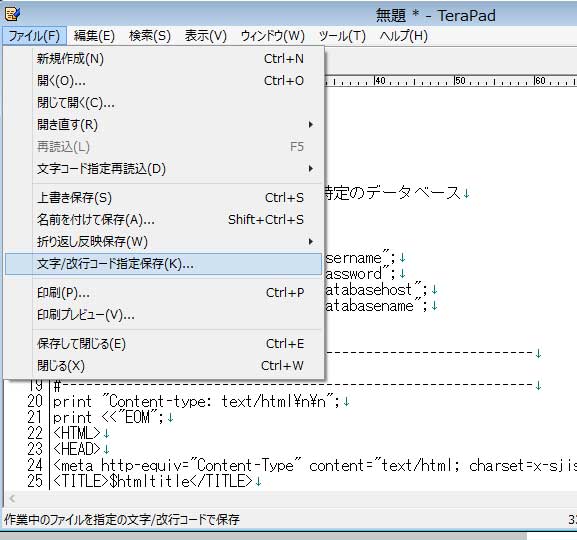Screen dimensions: 577x540
Task: Choose 閉じる(X) to close the file
Action: click(x=163, y=366)
